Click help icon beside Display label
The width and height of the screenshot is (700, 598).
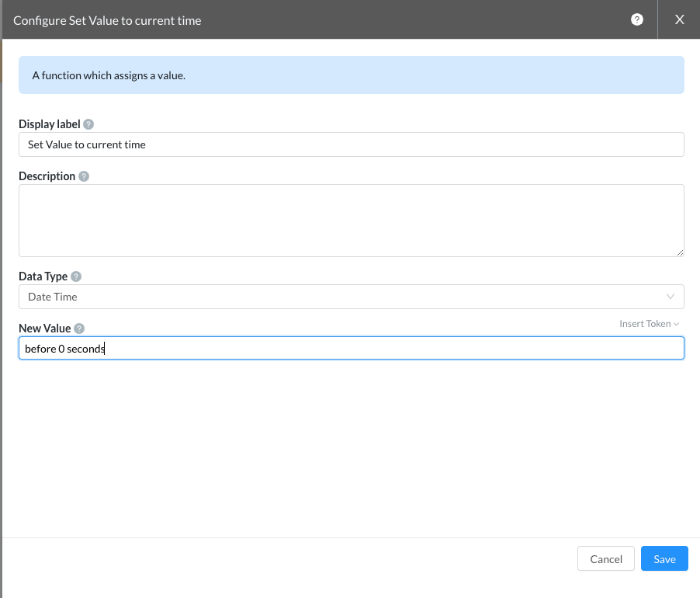coord(88,124)
